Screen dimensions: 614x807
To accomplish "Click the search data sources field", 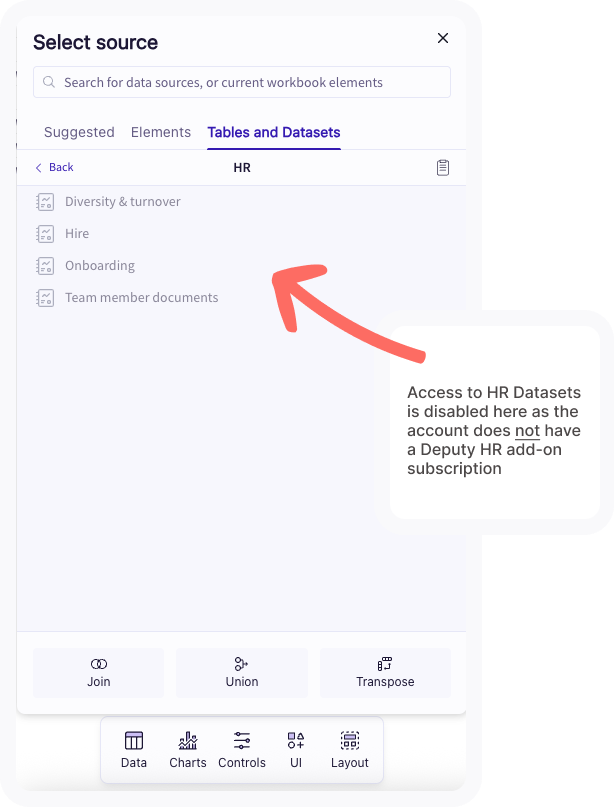I will pyautogui.click(x=242, y=82).
